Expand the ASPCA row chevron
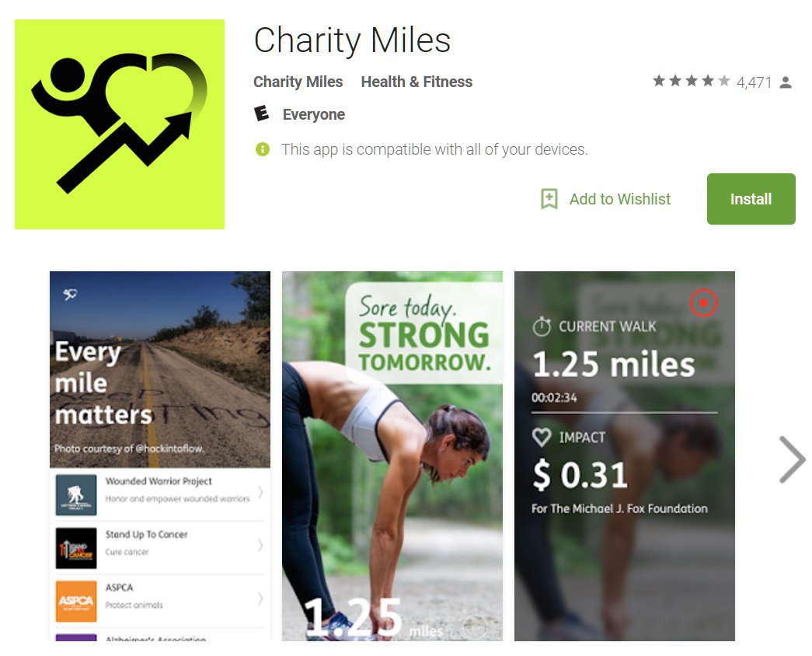The height and width of the screenshot is (656, 812). [x=260, y=598]
